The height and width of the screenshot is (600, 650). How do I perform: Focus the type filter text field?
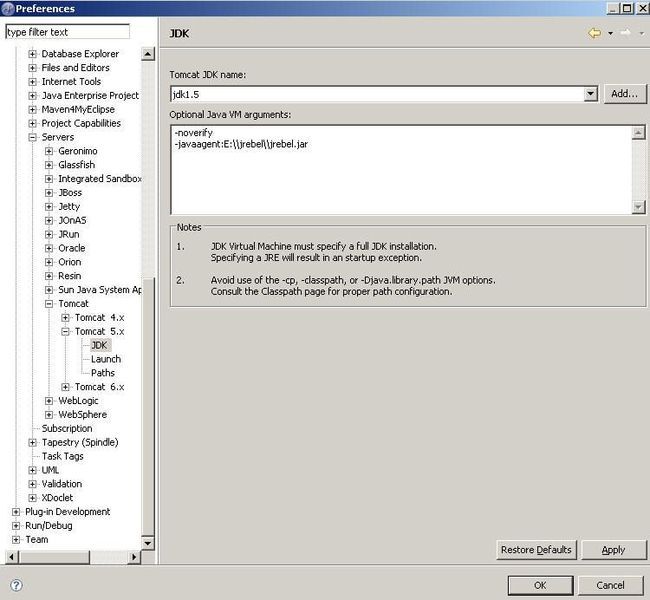pyautogui.click(x=68, y=32)
